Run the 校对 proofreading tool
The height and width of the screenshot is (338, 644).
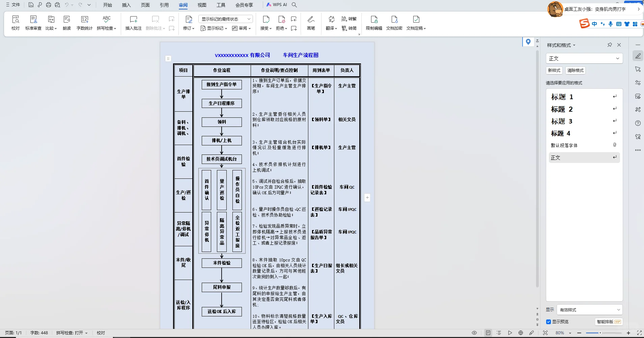click(x=16, y=23)
